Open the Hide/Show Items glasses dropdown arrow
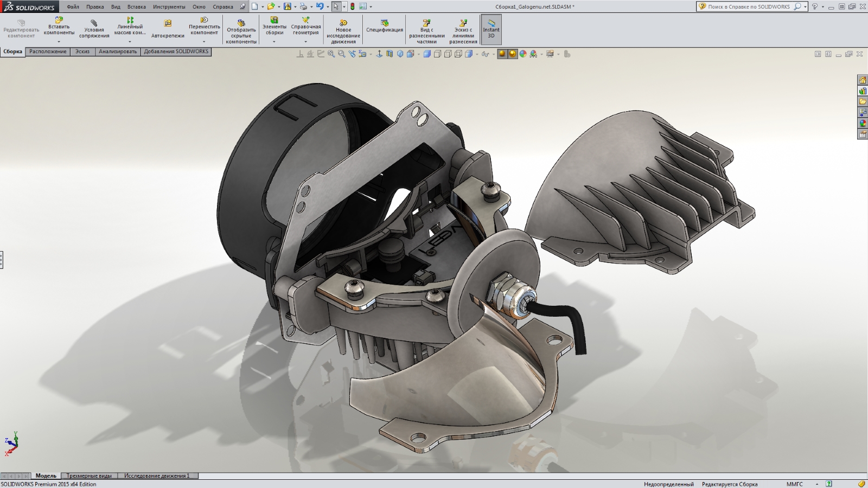 coord(493,54)
